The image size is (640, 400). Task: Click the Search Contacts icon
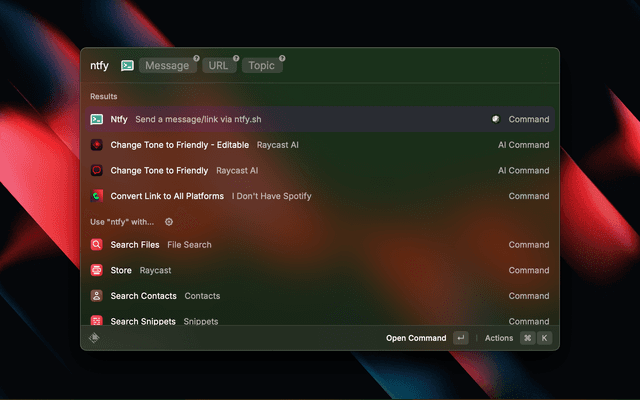(x=97, y=296)
